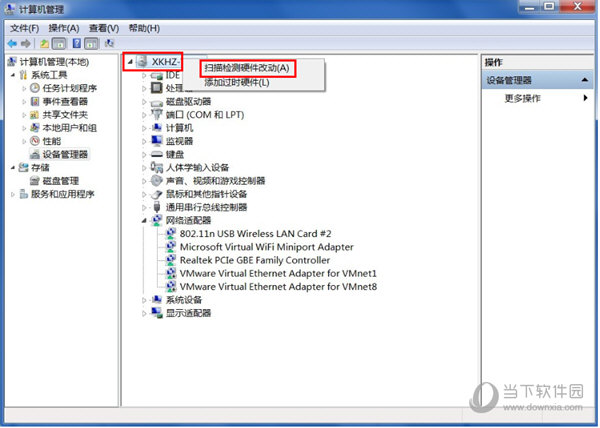Click the Up one level folder icon
The width and height of the screenshot is (600, 428).
coord(44,44)
